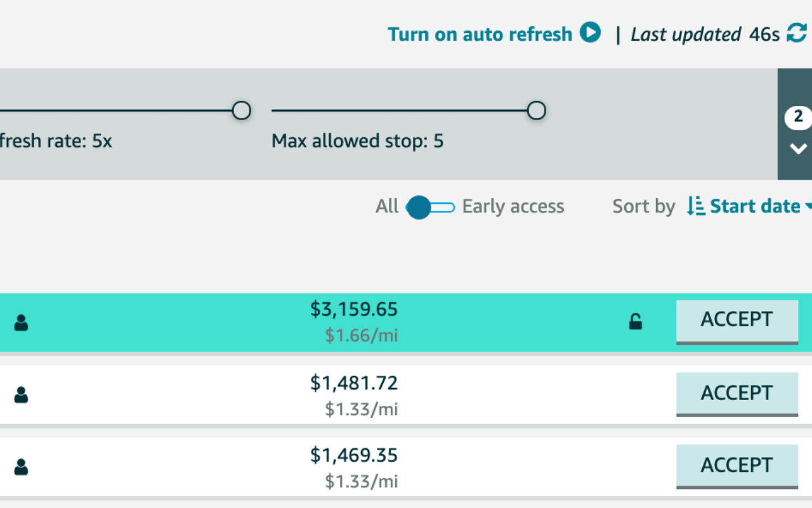Click the sort order icon beside Start date

[x=695, y=206]
